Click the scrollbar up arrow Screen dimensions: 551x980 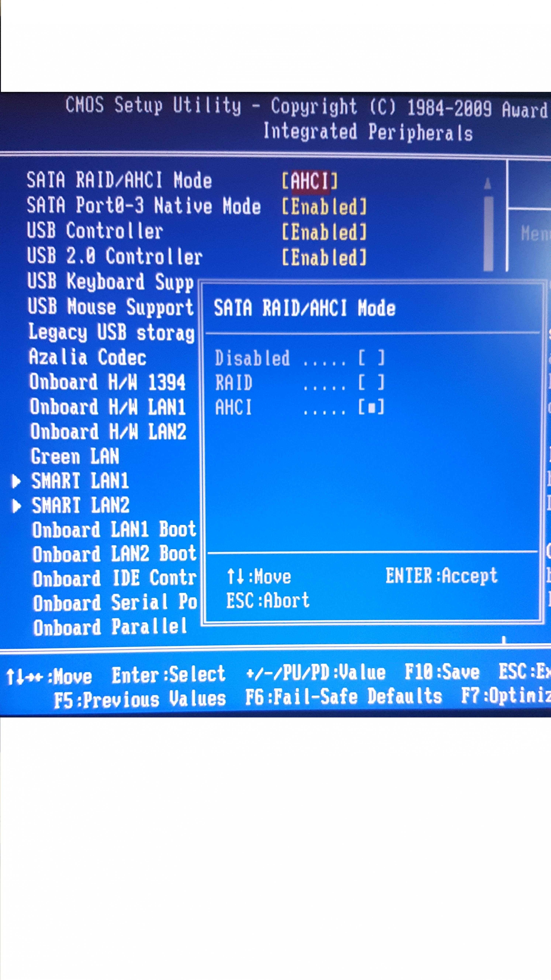pyautogui.click(x=488, y=183)
